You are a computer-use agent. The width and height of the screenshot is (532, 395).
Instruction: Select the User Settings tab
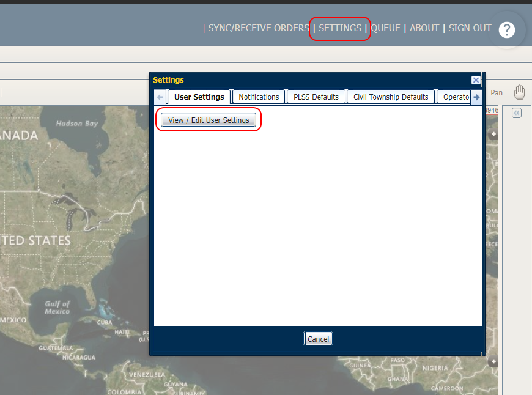[199, 97]
